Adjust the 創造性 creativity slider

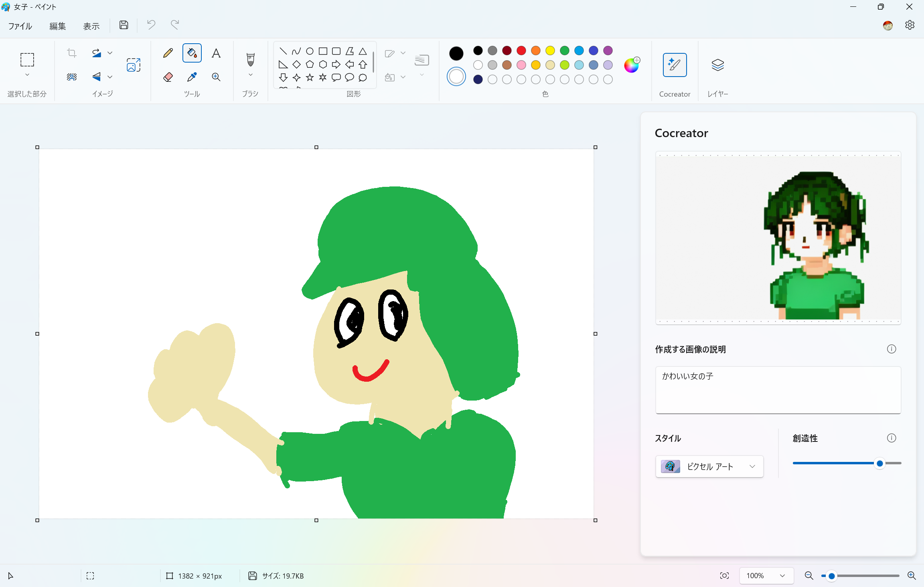[879, 463]
